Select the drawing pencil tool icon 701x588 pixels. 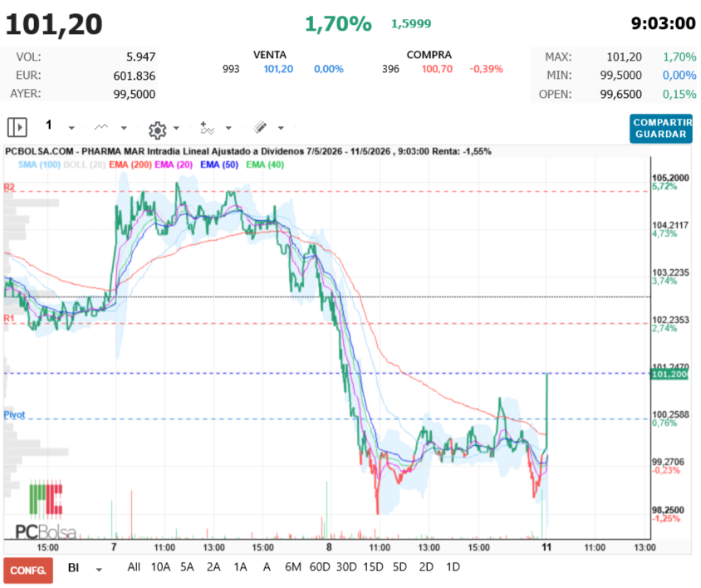coord(260,127)
